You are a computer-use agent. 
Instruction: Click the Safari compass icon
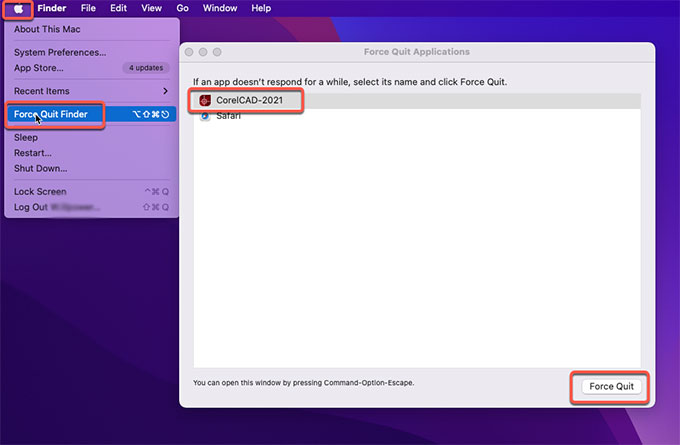tap(205, 116)
